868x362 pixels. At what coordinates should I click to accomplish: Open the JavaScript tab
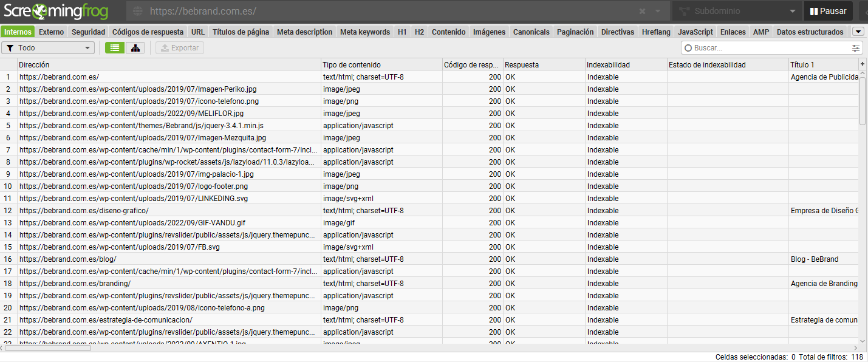(695, 32)
